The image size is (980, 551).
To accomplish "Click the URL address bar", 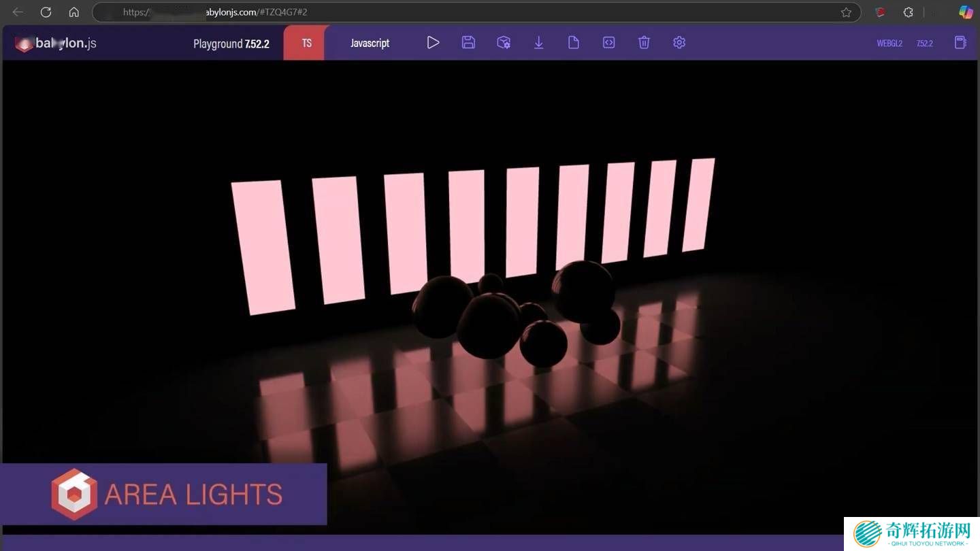I will pyautogui.click(x=476, y=12).
